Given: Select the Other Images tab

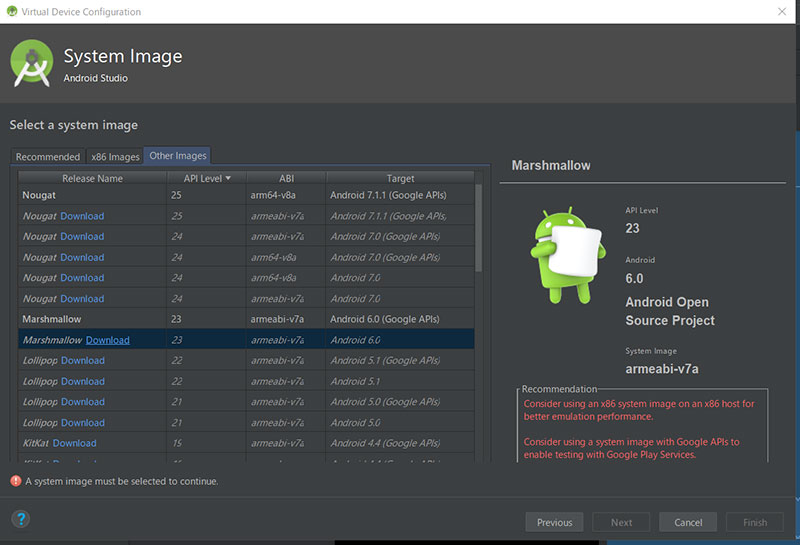Looking at the screenshot, I should [x=177, y=156].
